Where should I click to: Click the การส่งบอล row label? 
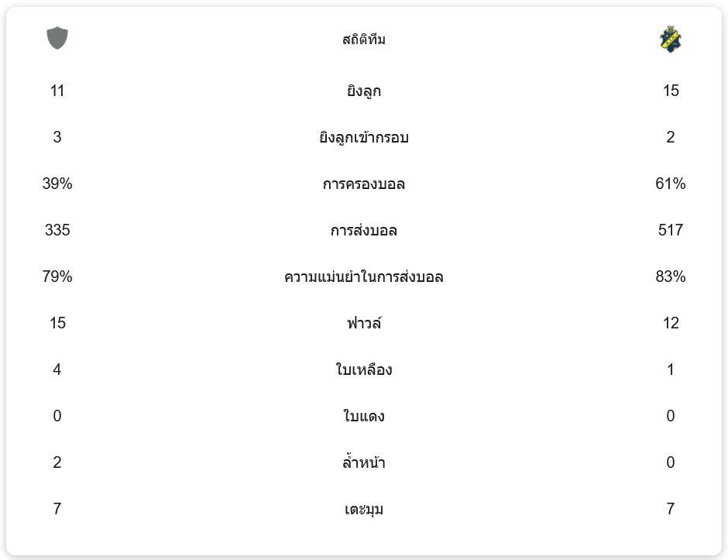click(364, 230)
